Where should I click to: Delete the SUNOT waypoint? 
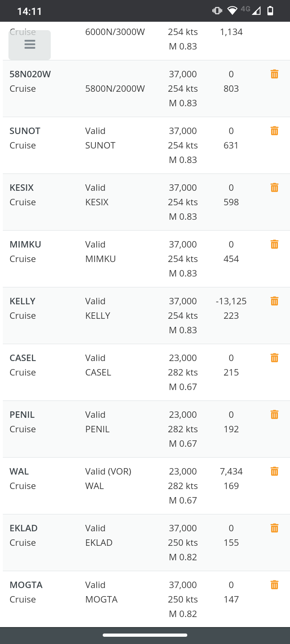point(274,131)
